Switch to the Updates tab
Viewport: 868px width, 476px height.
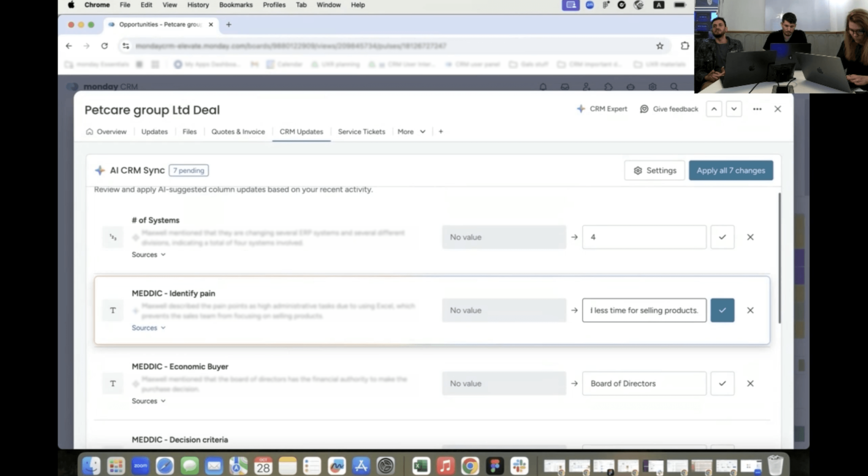pos(154,132)
